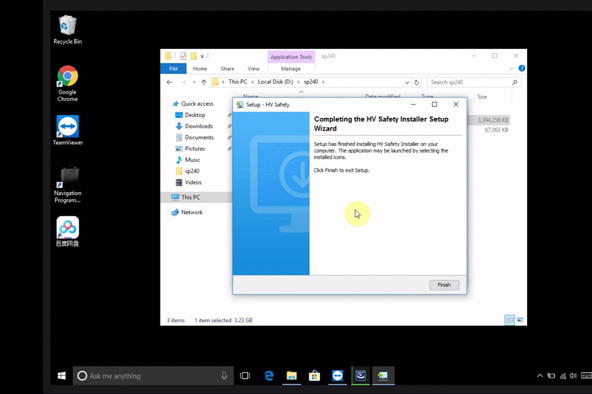The image size is (592, 394).
Task: Select Local Disk (D:) in address path
Action: point(275,82)
